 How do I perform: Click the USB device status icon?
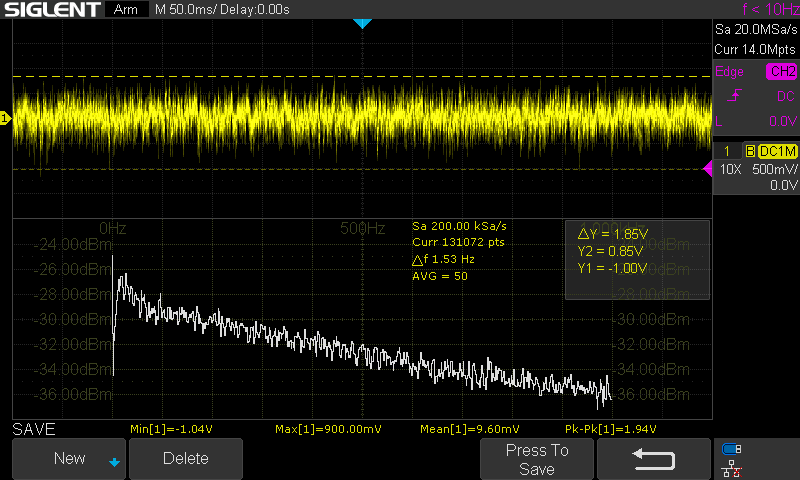click(732, 449)
